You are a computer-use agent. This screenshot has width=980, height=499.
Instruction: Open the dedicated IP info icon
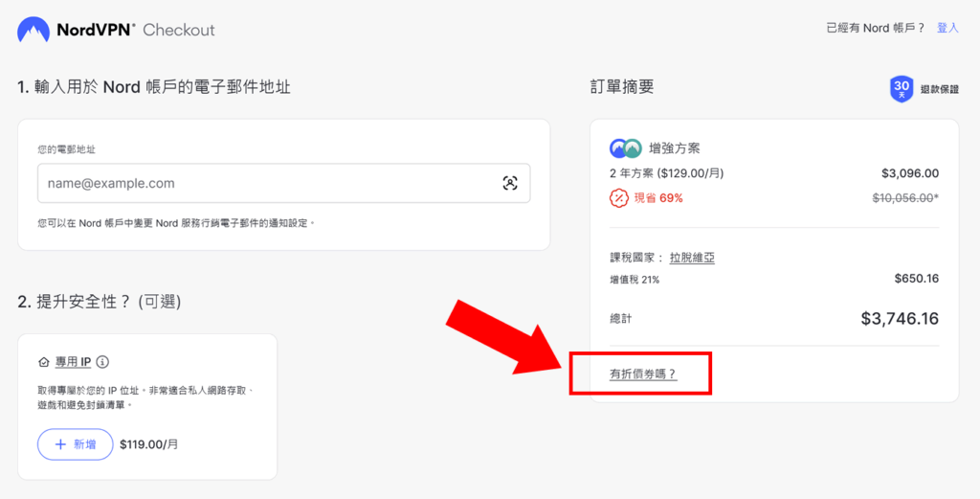pyautogui.click(x=103, y=362)
